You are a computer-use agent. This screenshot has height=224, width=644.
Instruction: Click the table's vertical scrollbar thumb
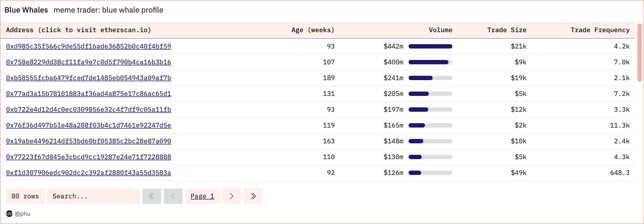(x=639, y=52)
